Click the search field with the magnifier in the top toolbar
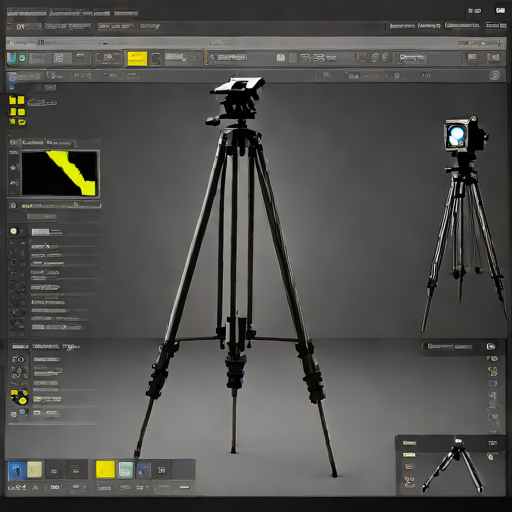The height and width of the screenshot is (512, 512). click(x=228, y=58)
